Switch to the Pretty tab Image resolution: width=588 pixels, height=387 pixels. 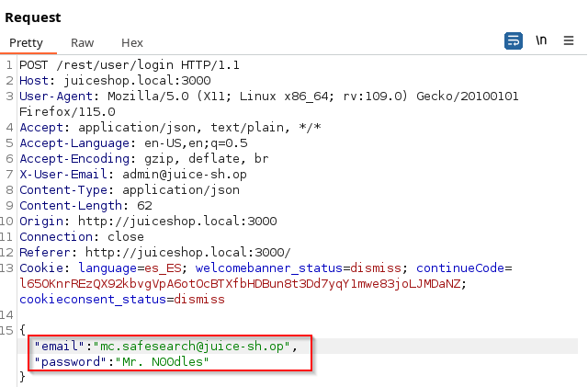26,43
